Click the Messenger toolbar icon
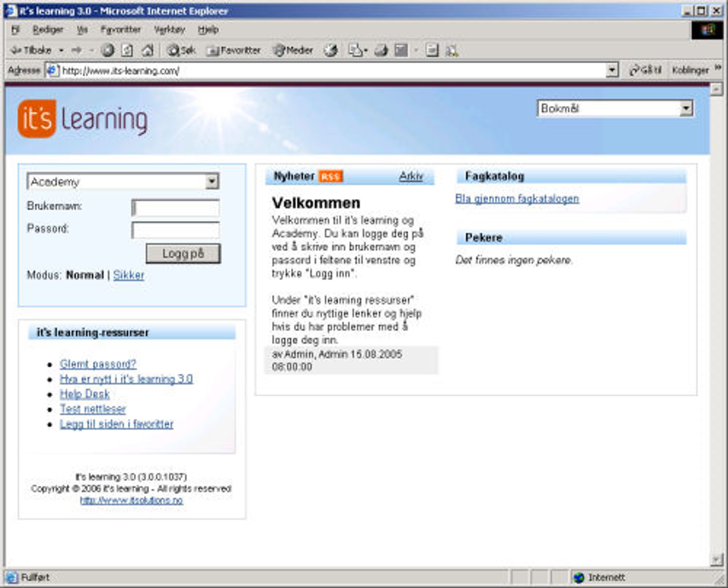This screenshot has height=588, width=728. tap(452, 50)
